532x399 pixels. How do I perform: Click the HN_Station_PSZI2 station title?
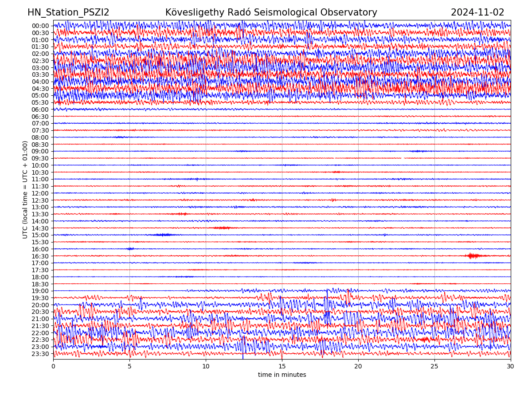[68, 12]
